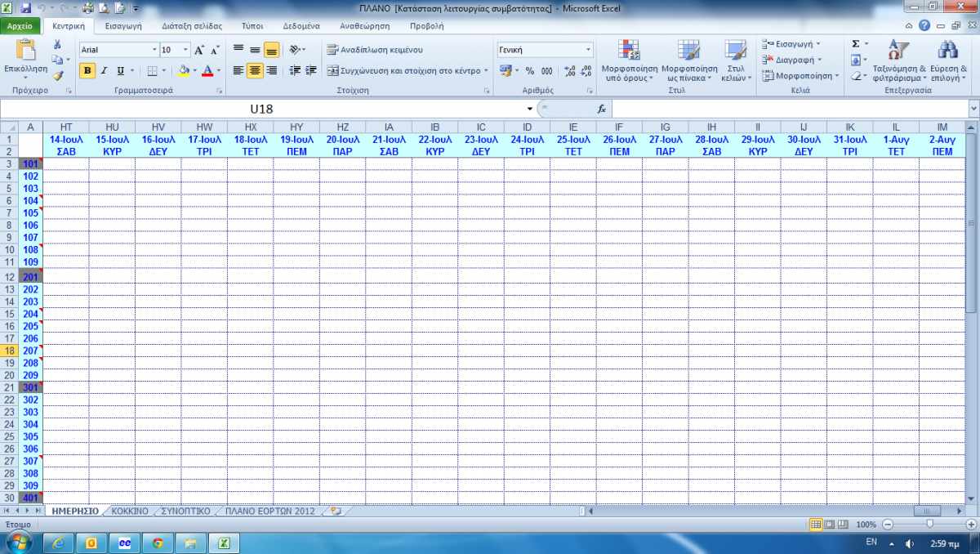Image resolution: width=980 pixels, height=554 pixels.
Task: Click the Cut scissors icon
Action: point(56,46)
